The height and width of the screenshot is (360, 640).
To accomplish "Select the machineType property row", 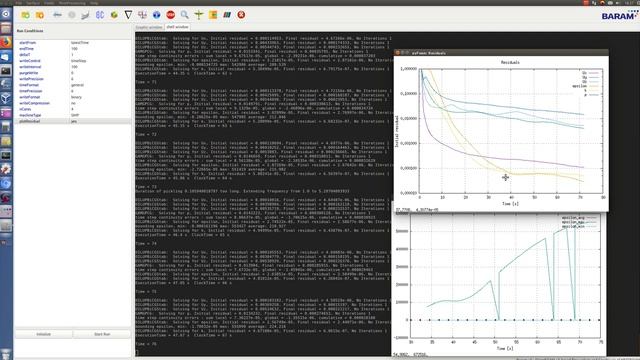I will tap(73, 115).
